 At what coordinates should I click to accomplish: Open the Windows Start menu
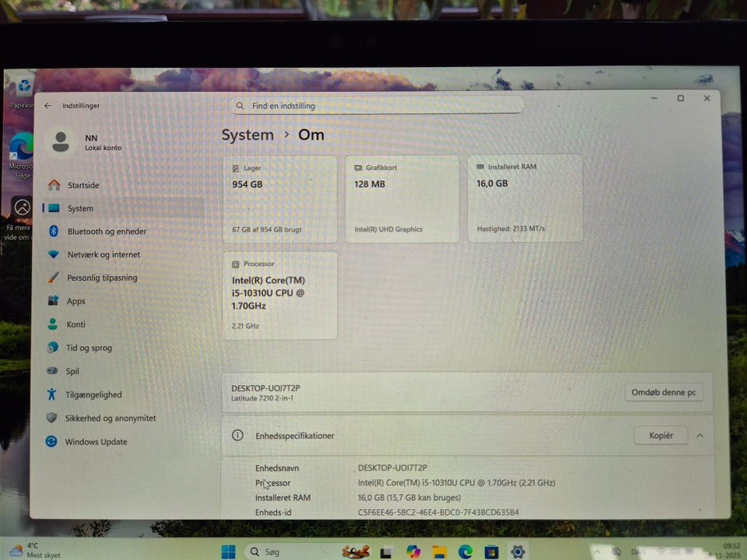tap(229, 551)
